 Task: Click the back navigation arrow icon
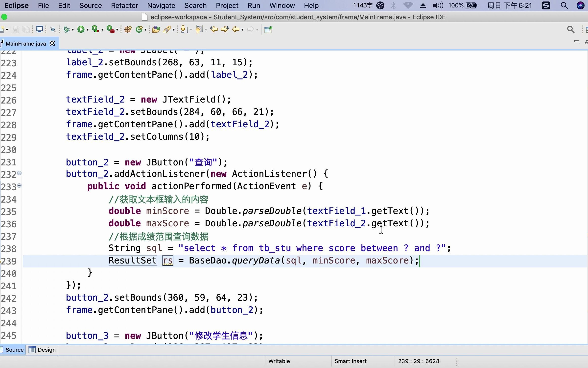click(x=235, y=29)
